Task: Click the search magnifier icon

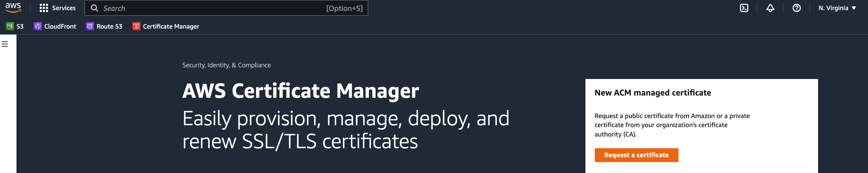Action: click(94, 8)
